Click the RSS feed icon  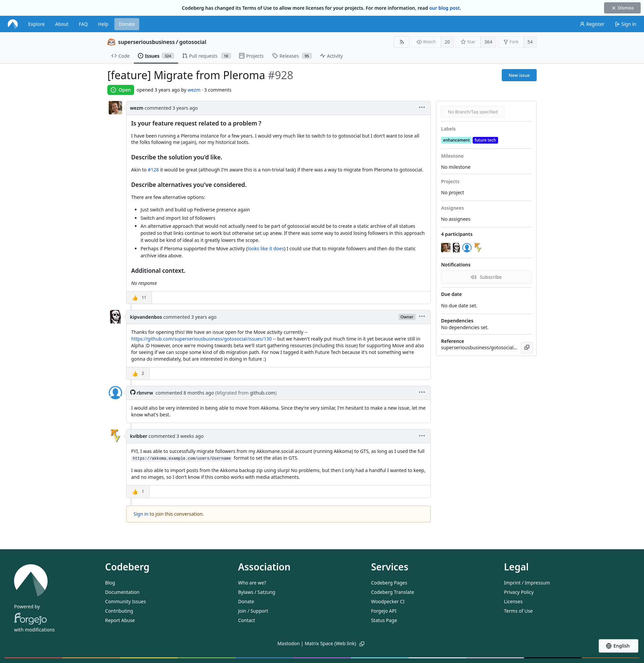[x=401, y=42]
